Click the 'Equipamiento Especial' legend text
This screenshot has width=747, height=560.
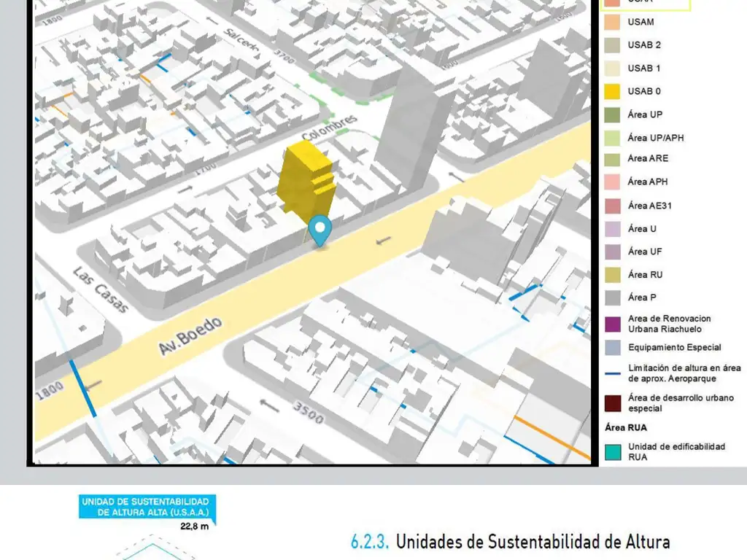coord(675,347)
